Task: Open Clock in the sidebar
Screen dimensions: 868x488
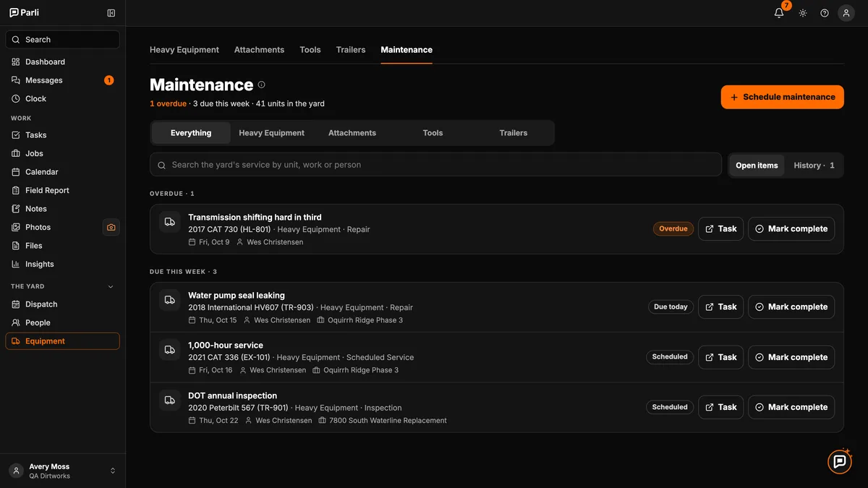Action: pyautogui.click(x=63, y=99)
